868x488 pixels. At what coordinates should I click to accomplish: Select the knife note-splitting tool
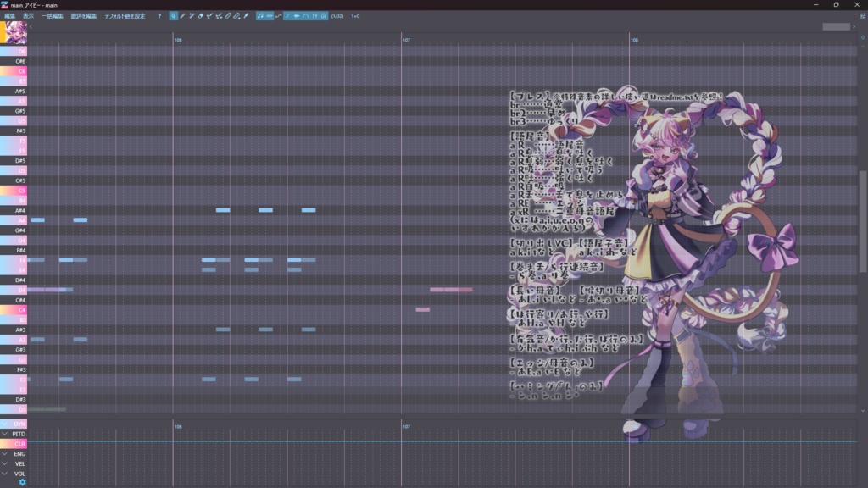click(x=228, y=15)
